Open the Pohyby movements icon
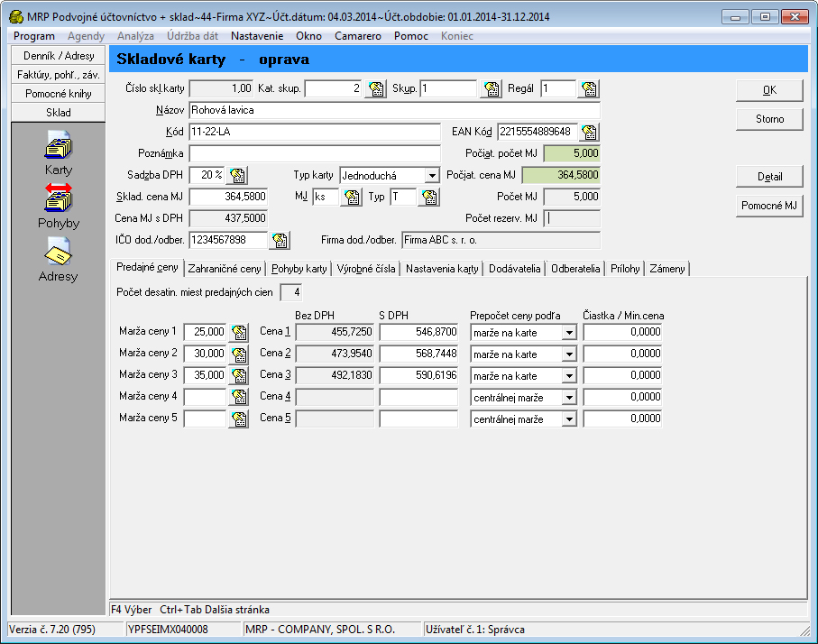The image size is (818, 644). click(x=59, y=198)
